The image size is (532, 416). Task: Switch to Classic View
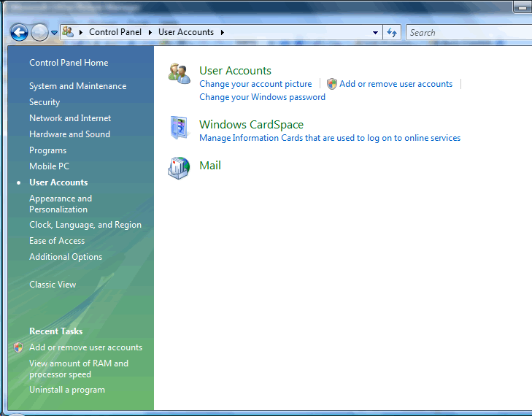point(53,285)
